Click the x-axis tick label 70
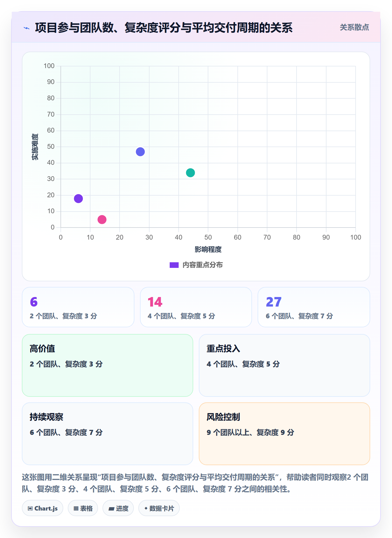This screenshot has width=392, height=538. (267, 237)
